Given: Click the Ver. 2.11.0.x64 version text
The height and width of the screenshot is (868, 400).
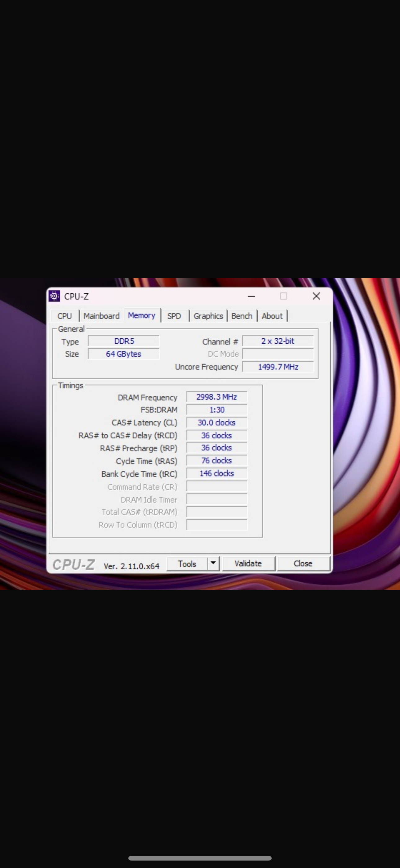Looking at the screenshot, I should pos(131,566).
